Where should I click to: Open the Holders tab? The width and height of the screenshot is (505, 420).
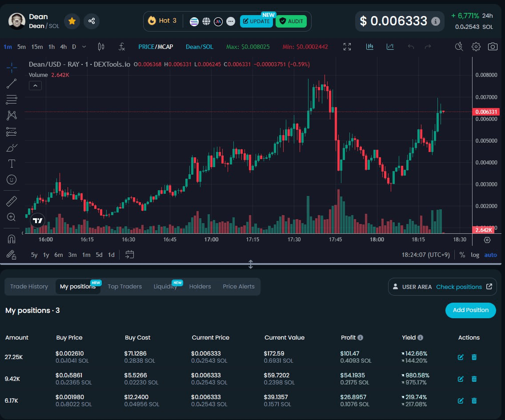pos(200,287)
